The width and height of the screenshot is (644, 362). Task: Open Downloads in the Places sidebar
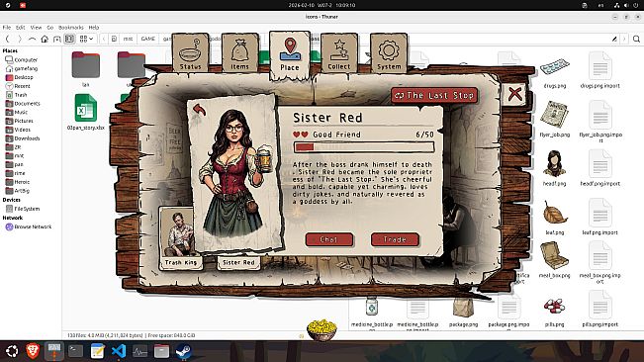(x=27, y=138)
